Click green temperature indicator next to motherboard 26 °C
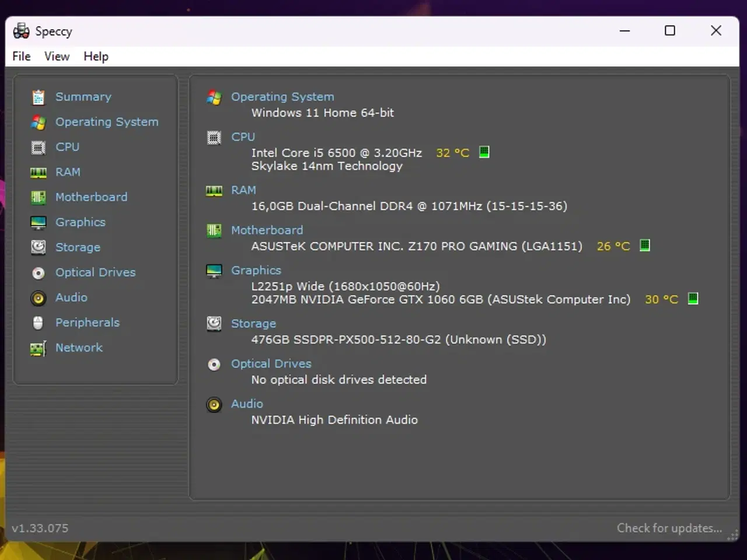The height and width of the screenshot is (560, 747). [645, 246]
